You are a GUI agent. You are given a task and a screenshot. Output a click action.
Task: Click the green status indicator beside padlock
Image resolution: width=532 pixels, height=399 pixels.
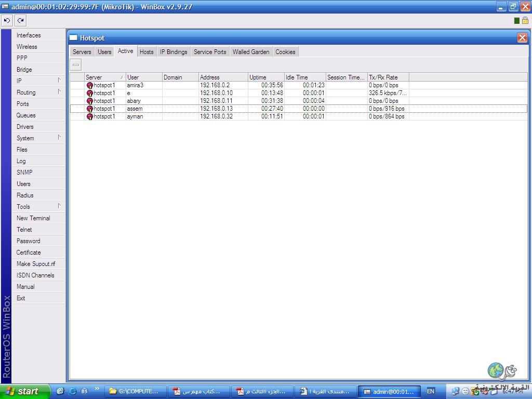click(517, 21)
